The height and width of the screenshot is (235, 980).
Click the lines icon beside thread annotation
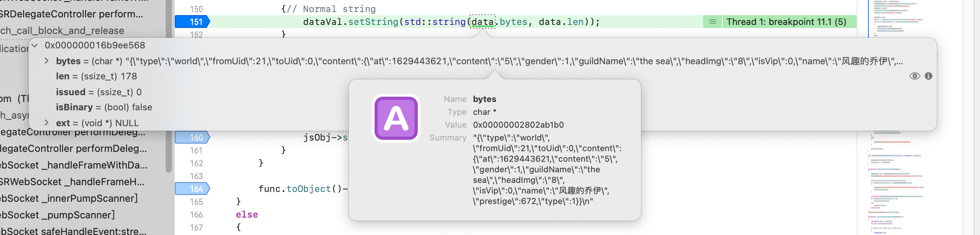click(712, 22)
